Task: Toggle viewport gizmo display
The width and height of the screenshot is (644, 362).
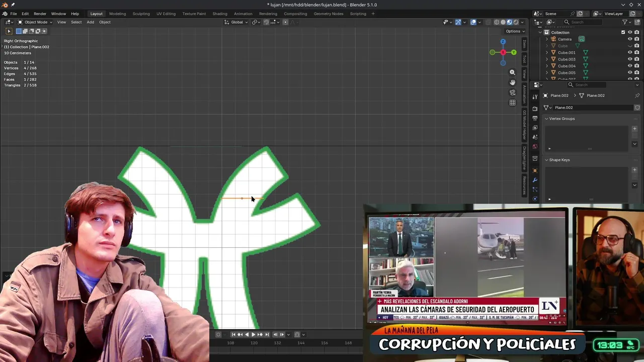Action: click(458, 22)
